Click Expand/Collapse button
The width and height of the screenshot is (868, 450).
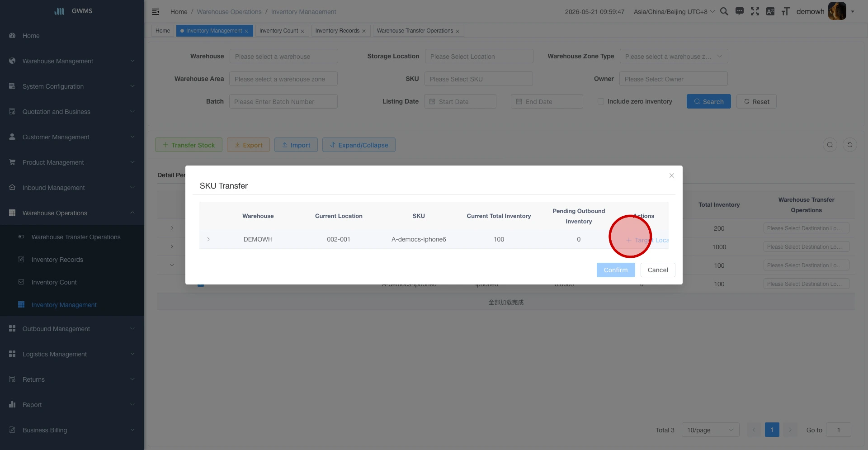pos(359,145)
